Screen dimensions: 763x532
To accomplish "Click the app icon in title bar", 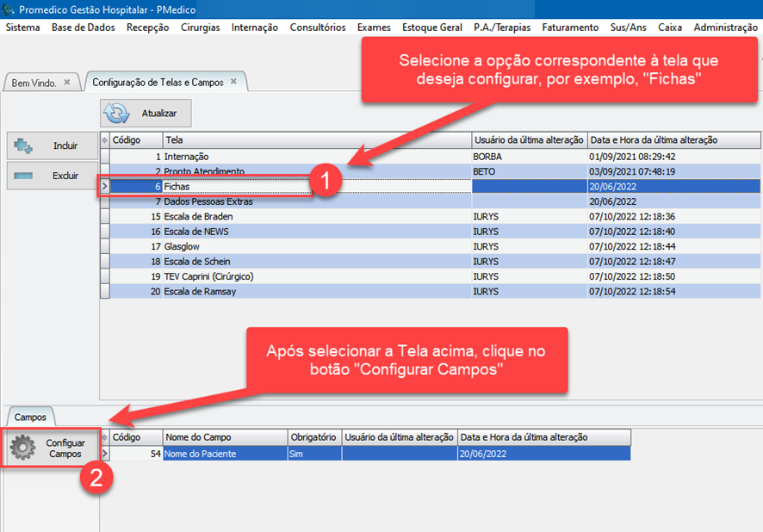I will pos(8,9).
